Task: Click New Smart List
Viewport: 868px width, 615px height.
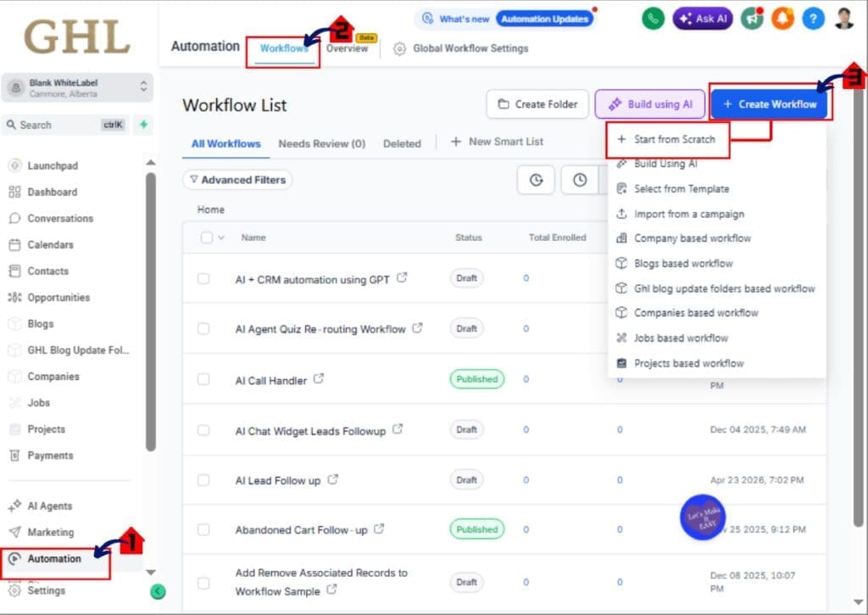Action: click(x=497, y=142)
